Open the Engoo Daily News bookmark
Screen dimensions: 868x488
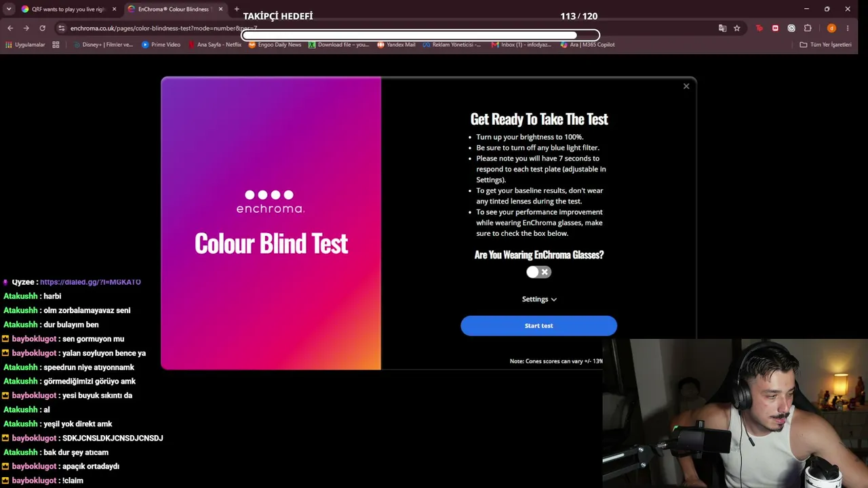click(x=275, y=45)
